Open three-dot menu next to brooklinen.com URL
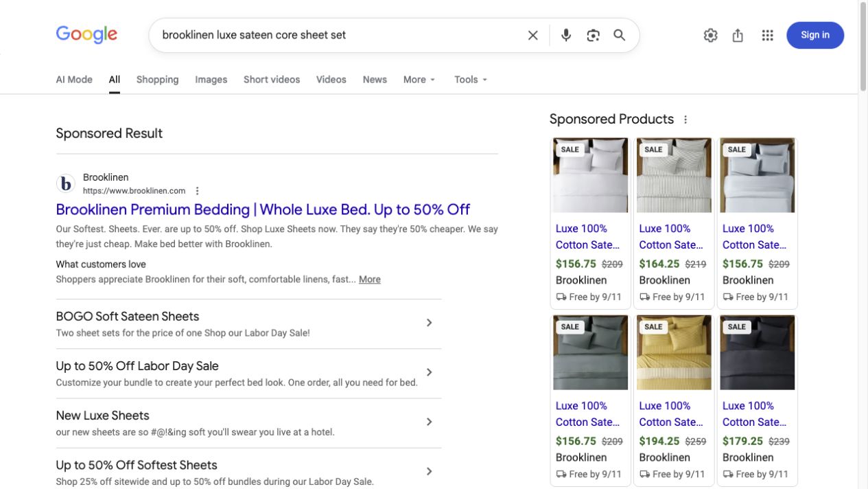868x489 pixels. pyautogui.click(x=198, y=191)
